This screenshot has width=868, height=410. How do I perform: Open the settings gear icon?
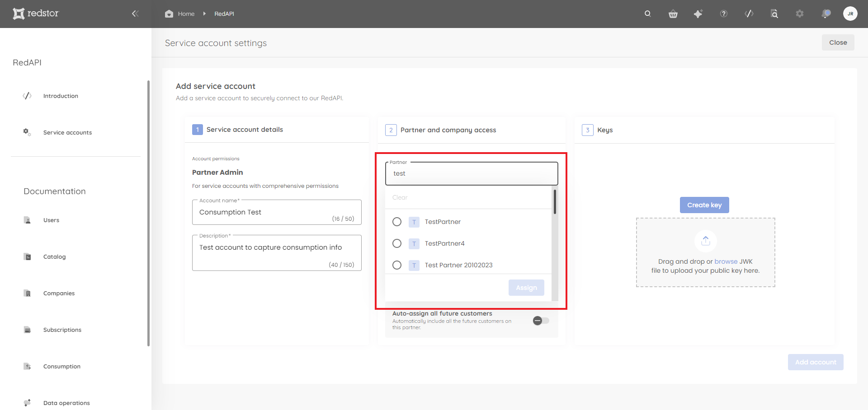800,14
